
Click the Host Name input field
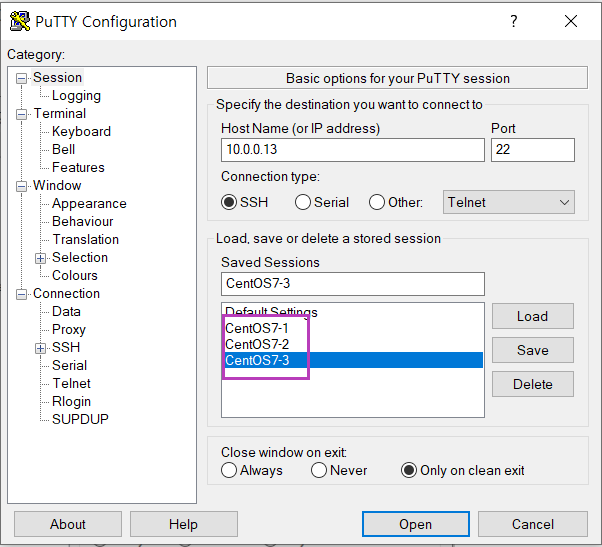click(352, 150)
